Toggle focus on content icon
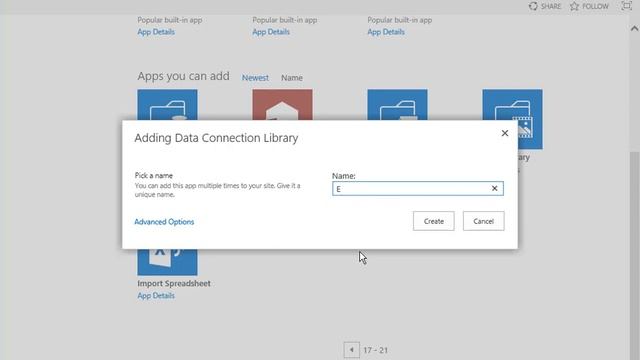Viewport: 640px width, 360px height. point(626,6)
